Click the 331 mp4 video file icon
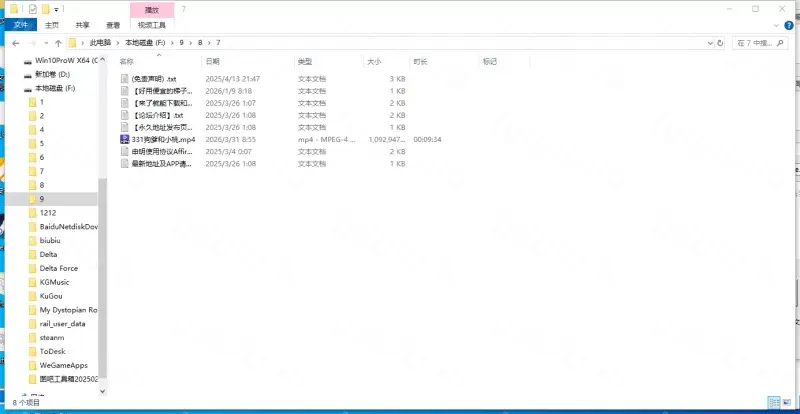 coord(124,140)
